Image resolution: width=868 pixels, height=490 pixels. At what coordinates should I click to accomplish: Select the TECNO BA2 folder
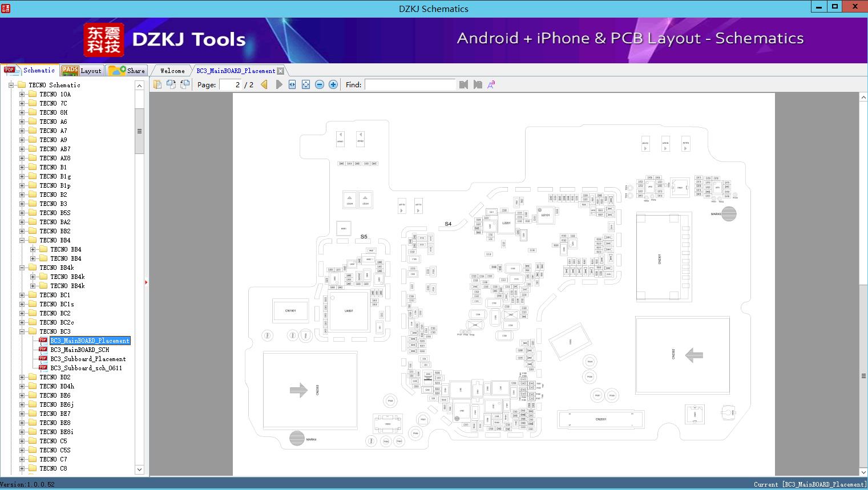55,222
